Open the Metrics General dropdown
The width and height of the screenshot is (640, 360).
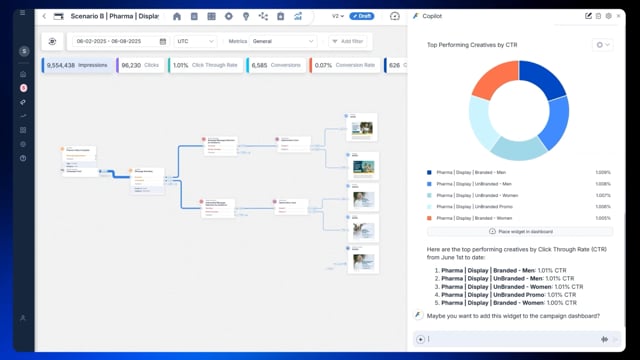click(282, 41)
